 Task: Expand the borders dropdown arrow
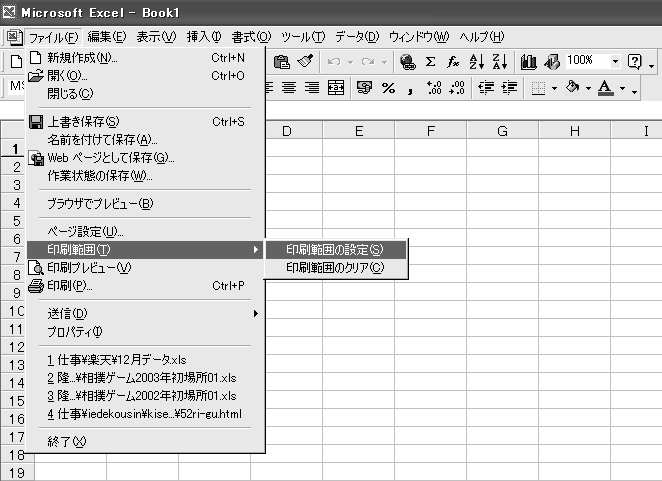(554, 89)
